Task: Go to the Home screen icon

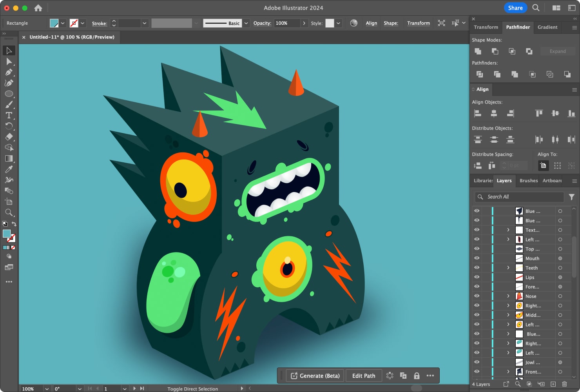Action: pos(38,8)
